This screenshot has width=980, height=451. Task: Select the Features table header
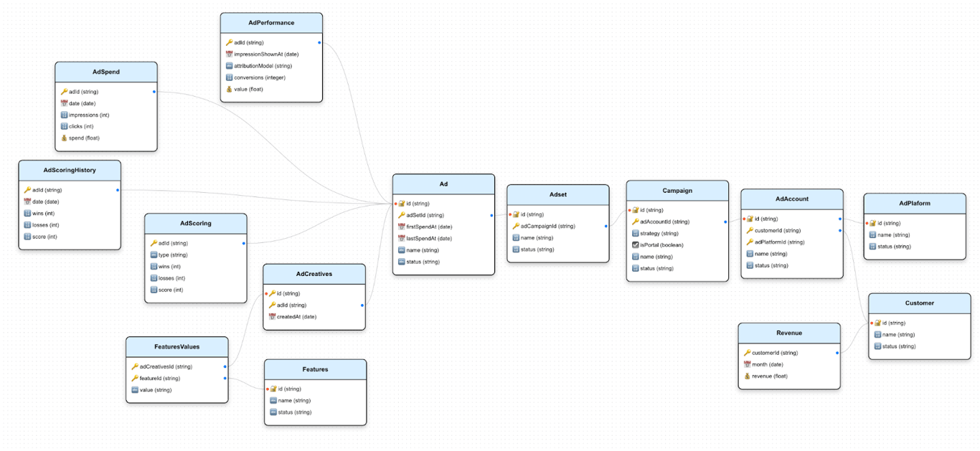tap(316, 369)
